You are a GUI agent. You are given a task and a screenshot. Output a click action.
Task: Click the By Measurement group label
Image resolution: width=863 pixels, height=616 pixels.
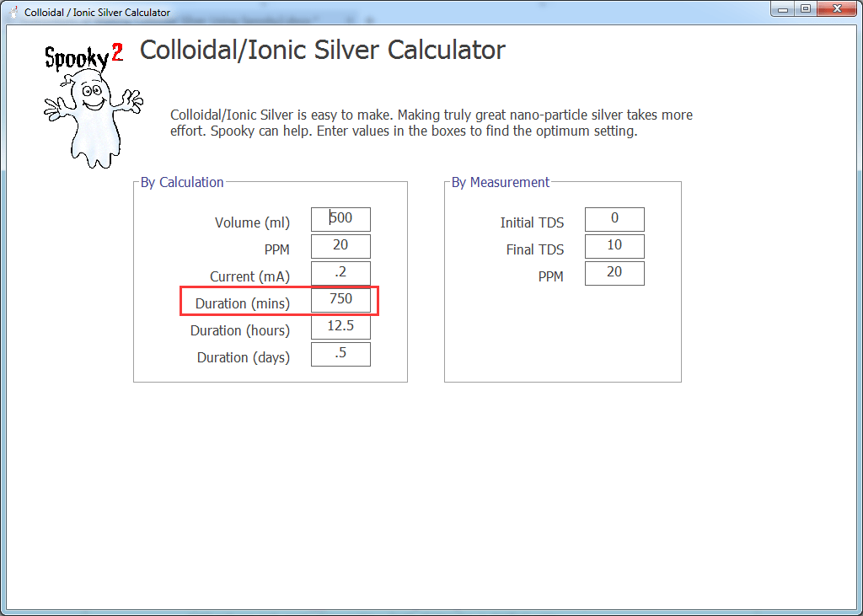click(x=501, y=182)
